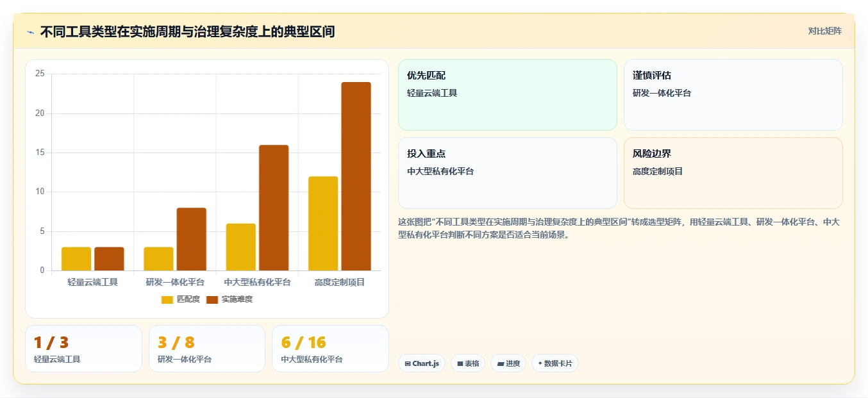Click the y-axis value 20

(x=40, y=113)
